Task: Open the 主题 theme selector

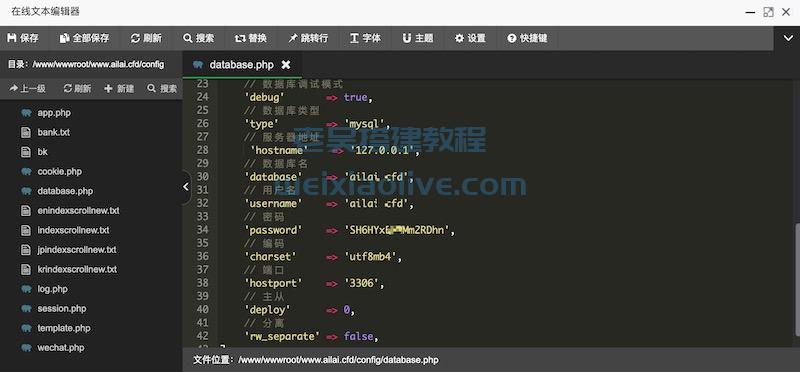Action: coord(417,38)
